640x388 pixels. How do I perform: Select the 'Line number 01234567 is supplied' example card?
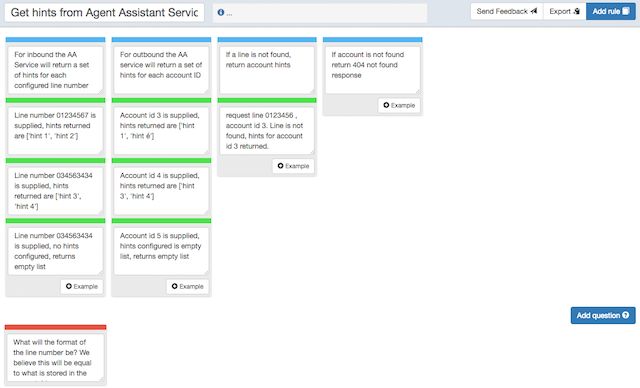click(56, 131)
